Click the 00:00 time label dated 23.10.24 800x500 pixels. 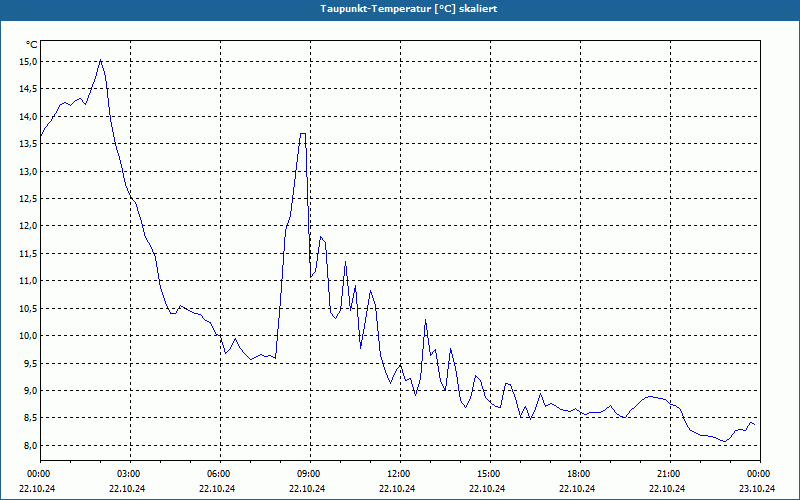point(758,474)
